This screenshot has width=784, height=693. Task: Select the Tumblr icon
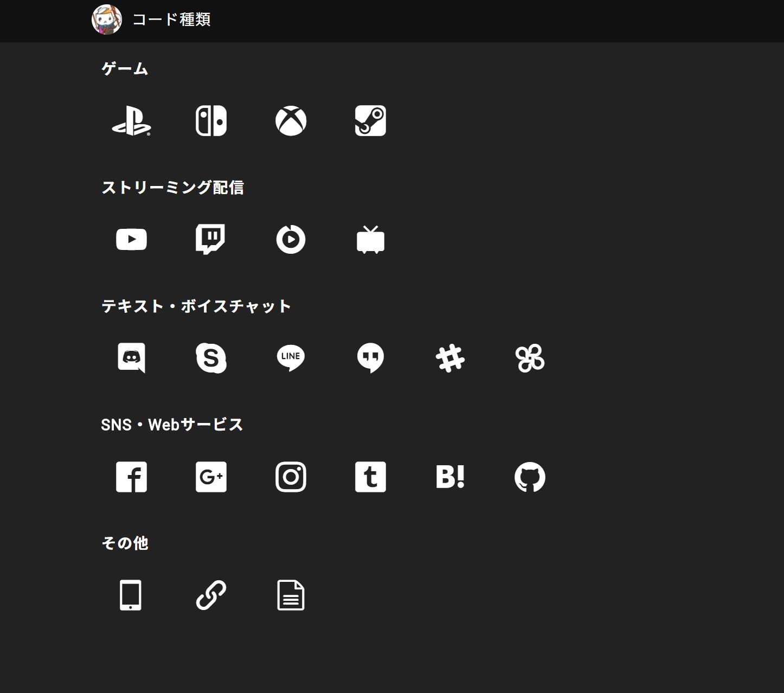click(x=370, y=477)
